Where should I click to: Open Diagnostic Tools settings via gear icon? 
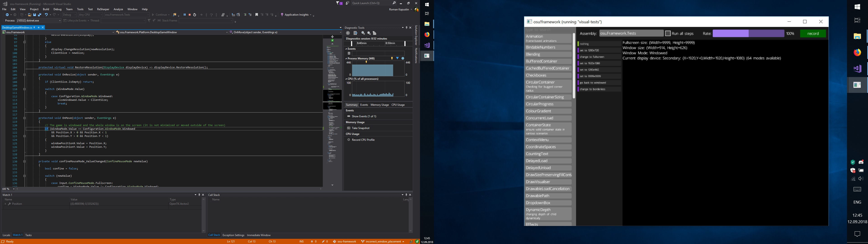tap(348, 33)
